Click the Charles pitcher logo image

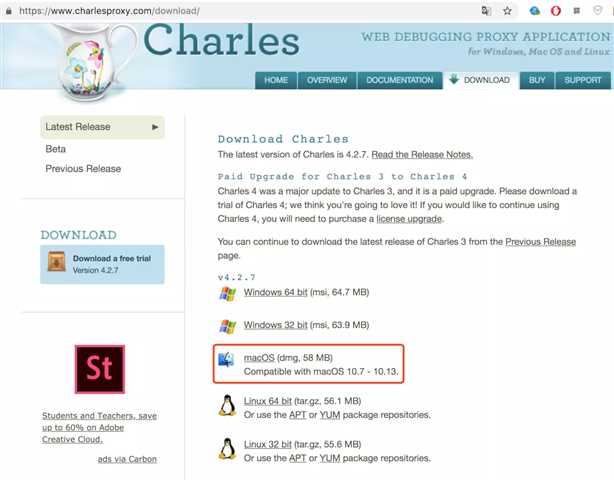93,61
